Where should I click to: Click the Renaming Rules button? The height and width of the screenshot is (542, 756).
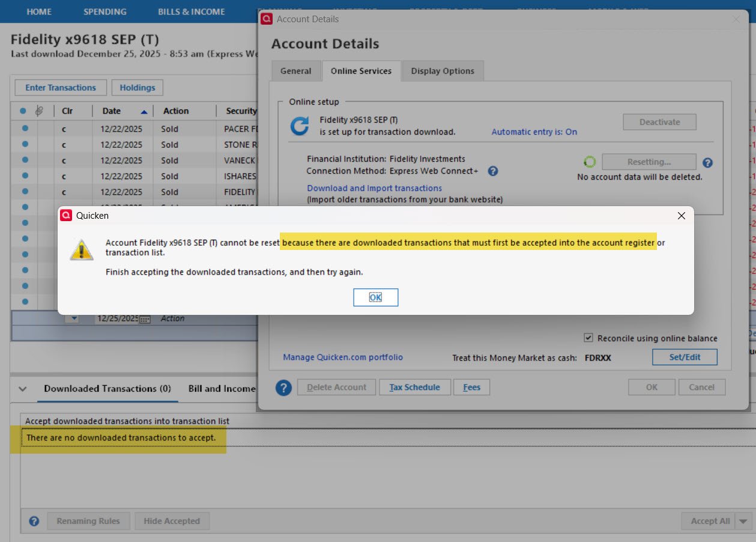(x=88, y=521)
